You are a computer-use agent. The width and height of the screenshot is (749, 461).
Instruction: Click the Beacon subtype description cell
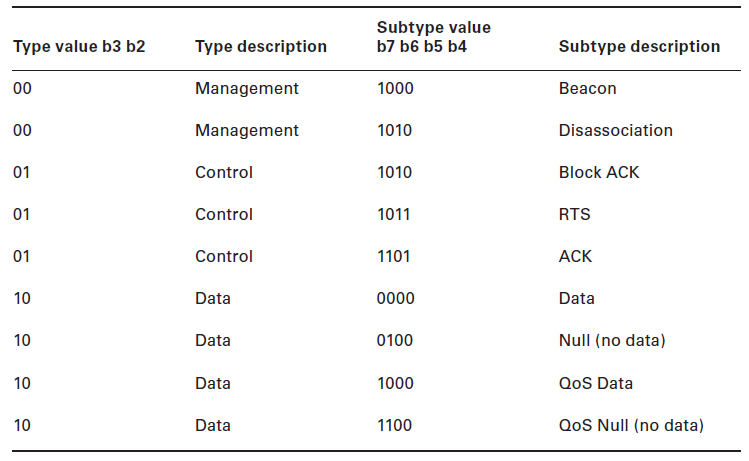pos(587,88)
